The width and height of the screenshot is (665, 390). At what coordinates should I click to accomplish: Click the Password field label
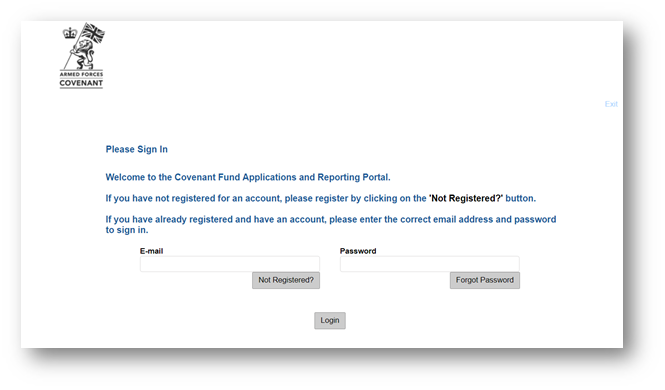(358, 251)
